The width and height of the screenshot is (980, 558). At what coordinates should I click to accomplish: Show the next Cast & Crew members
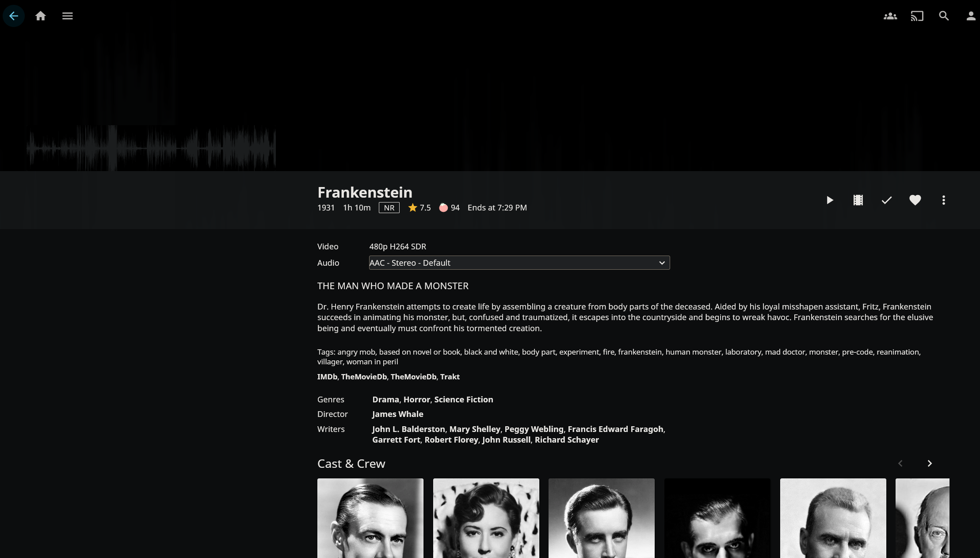click(x=930, y=463)
